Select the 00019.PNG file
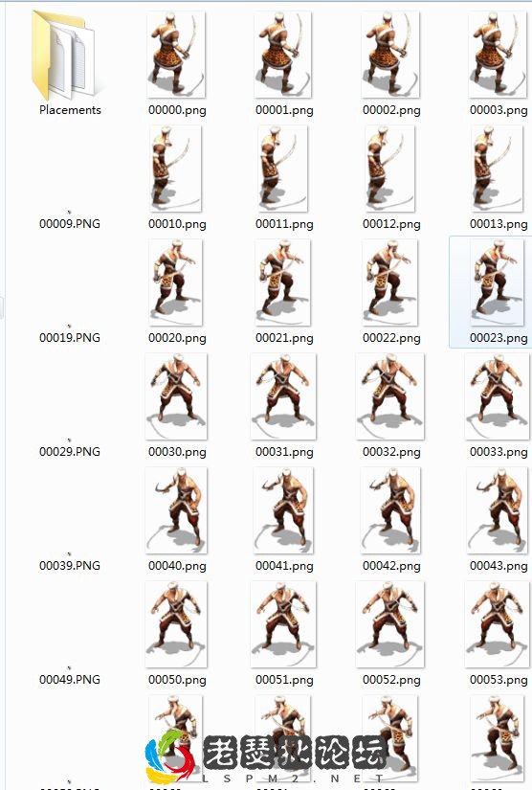Image resolution: width=532 pixels, height=790 pixels. pyautogui.click(x=70, y=337)
